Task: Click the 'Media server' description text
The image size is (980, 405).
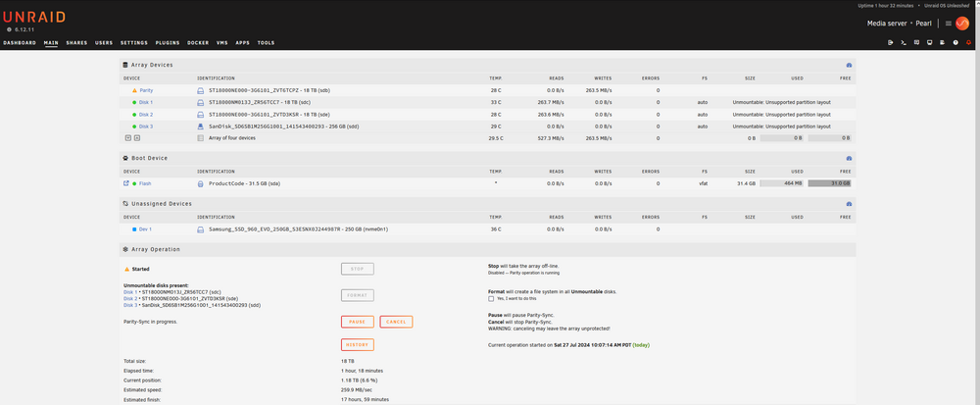Action: tap(889, 24)
